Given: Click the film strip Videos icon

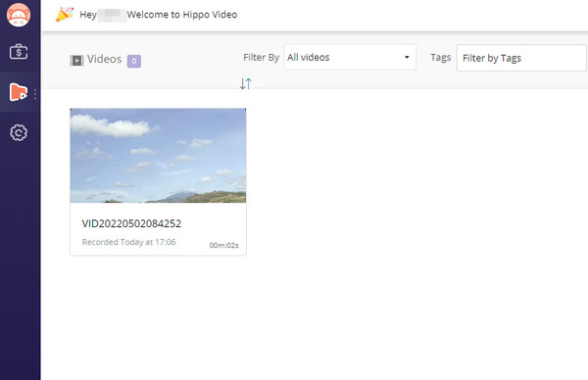Looking at the screenshot, I should click(76, 60).
